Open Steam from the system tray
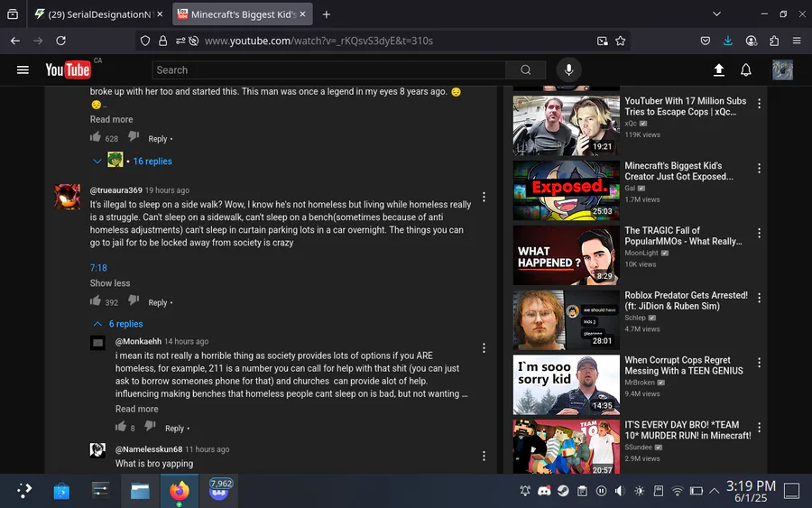812x508 pixels. (563, 490)
